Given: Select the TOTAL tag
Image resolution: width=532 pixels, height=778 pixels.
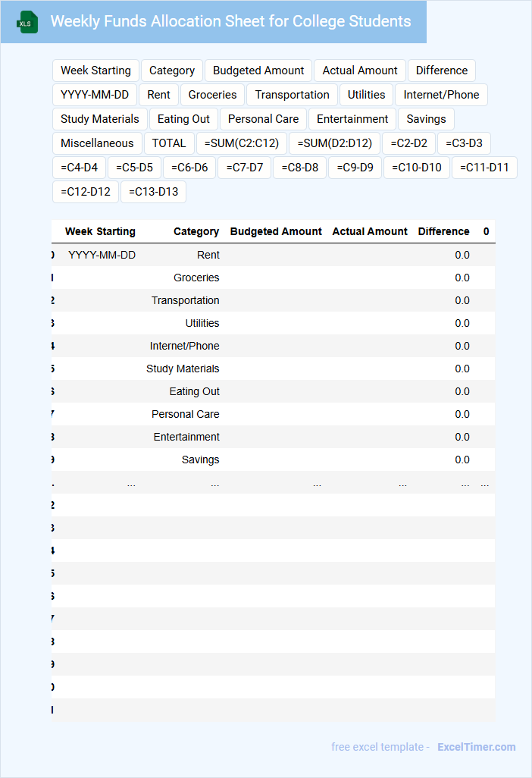Looking at the screenshot, I should (x=169, y=143).
